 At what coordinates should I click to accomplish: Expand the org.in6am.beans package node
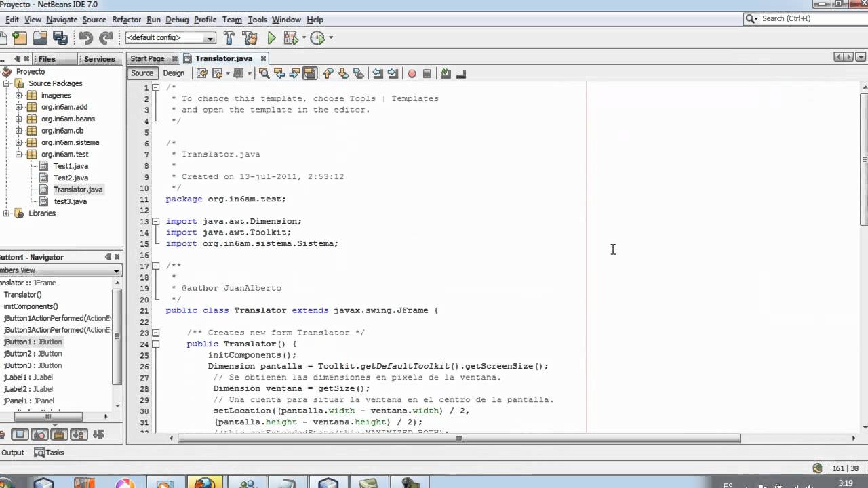[19, 119]
